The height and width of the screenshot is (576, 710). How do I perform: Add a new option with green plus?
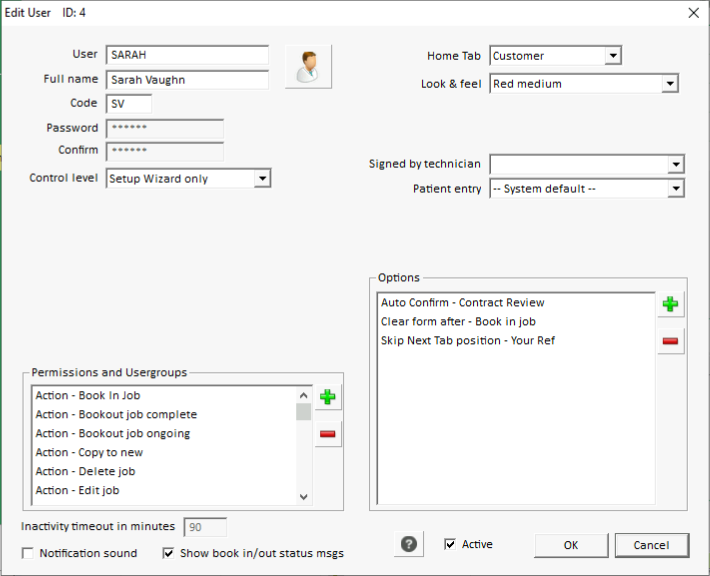pyautogui.click(x=670, y=305)
